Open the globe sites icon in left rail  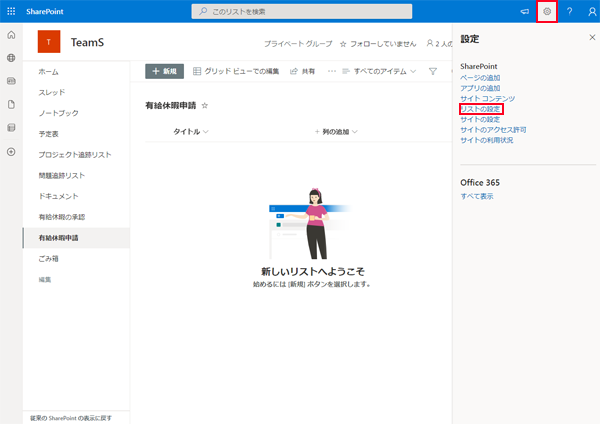point(11,58)
